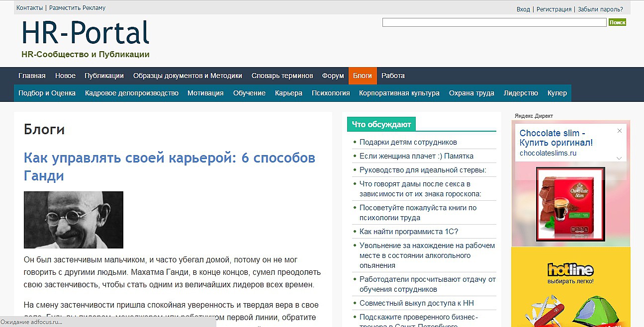Click the HR-Сообщество и Публикации tagline
The width and height of the screenshot is (644, 327).
(86, 55)
